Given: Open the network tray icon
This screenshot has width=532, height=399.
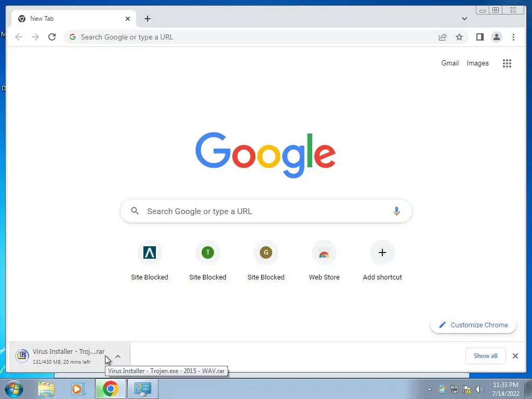Looking at the screenshot, I should tap(454, 389).
